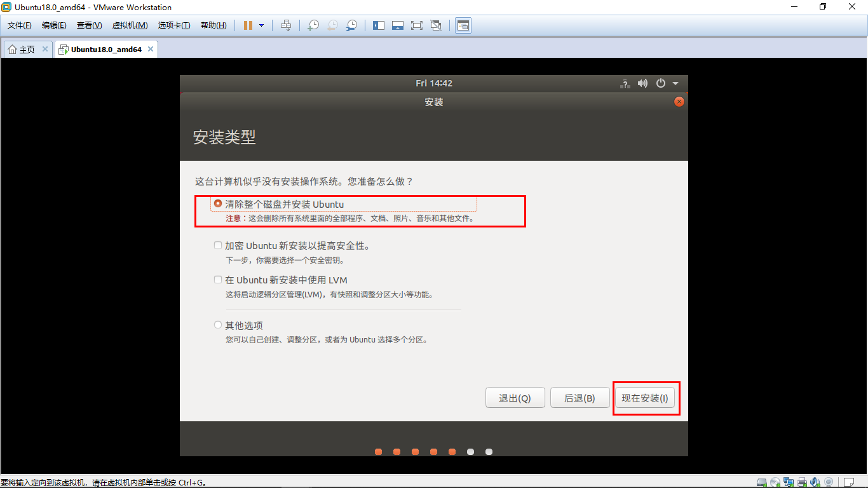This screenshot has height=488, width=868.
Task: Pause the virtual machine from the toolbar
Action: pyautogui.click(x=248, y=25)
